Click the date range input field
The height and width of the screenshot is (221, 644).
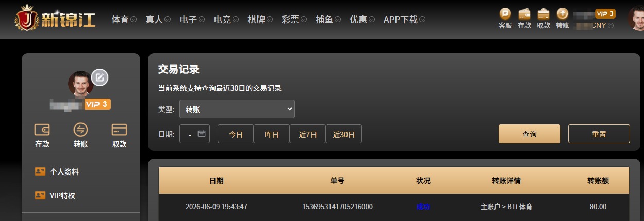(x=194, y=134)
